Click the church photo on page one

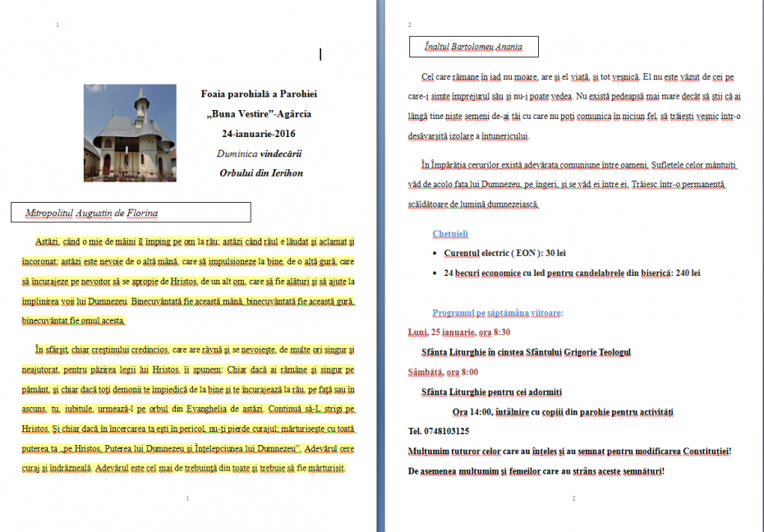tap(130, 133)
